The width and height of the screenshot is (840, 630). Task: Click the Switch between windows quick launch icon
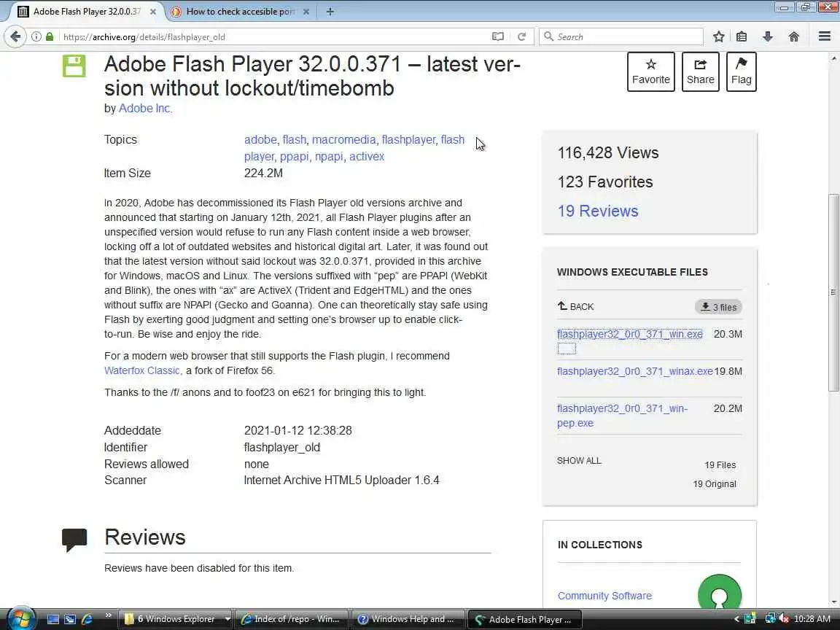coord(70,619)
